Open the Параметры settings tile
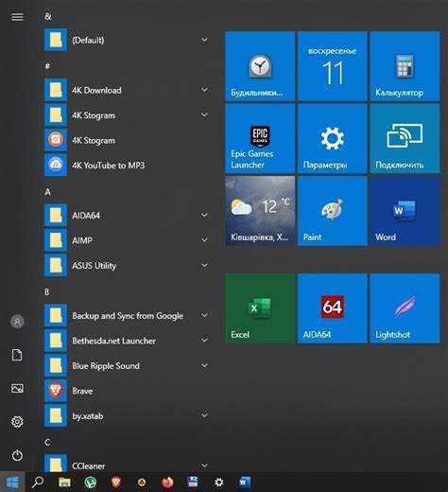This screenshot has width=448, height=492. point(333,138)
